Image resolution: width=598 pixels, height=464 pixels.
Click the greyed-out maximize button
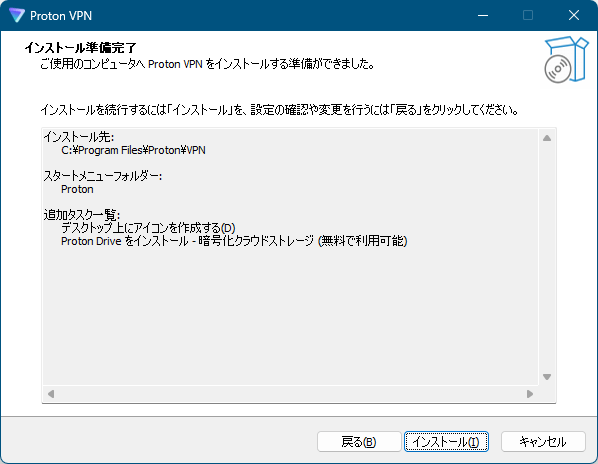coord(528,15)
